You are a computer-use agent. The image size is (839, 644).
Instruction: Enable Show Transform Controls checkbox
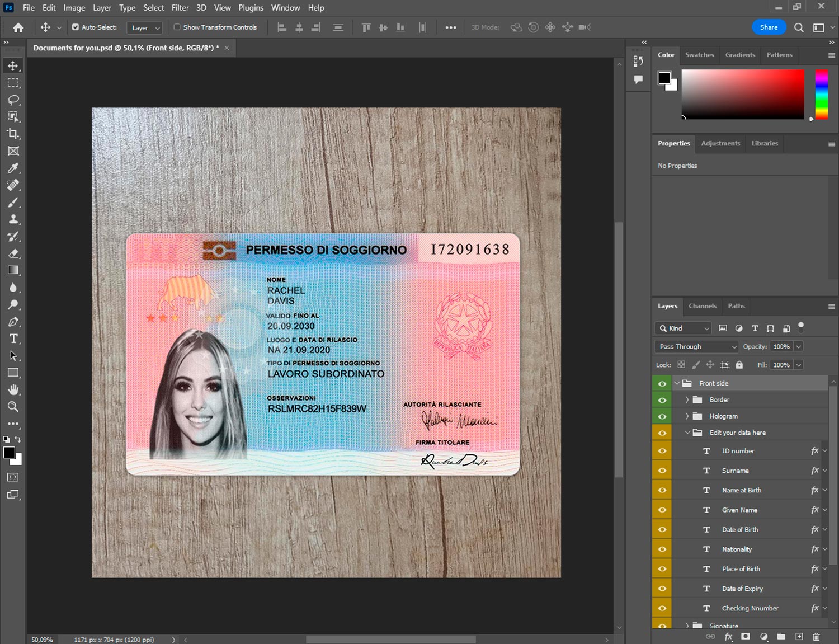click(x=177, y=27)
